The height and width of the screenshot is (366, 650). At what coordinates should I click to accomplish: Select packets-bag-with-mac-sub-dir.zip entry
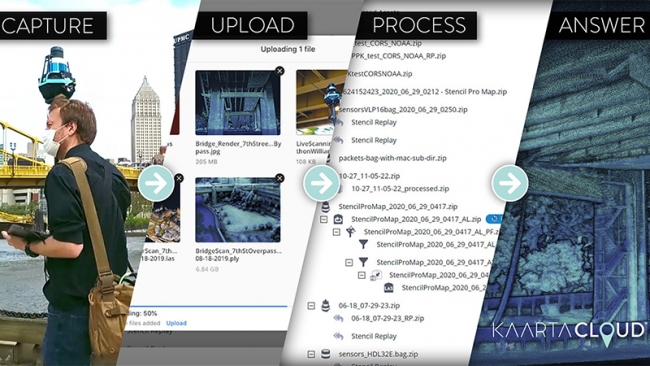(x=392, y=158)
